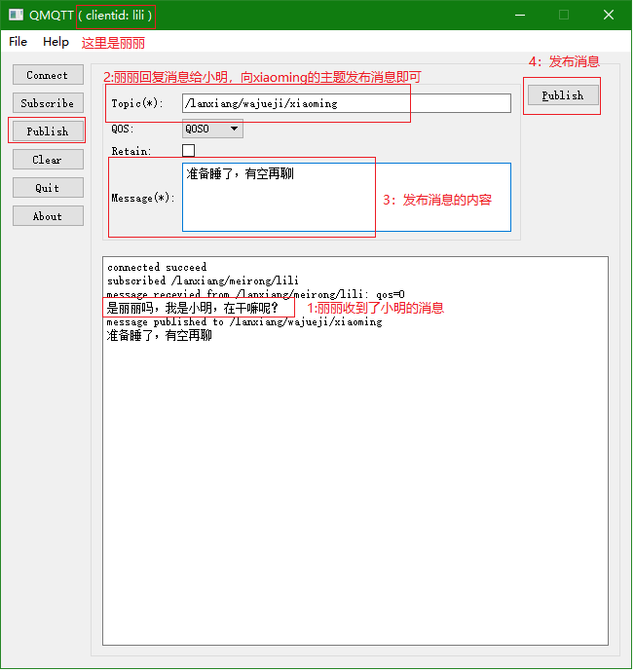Focus the Message text box

346,197
